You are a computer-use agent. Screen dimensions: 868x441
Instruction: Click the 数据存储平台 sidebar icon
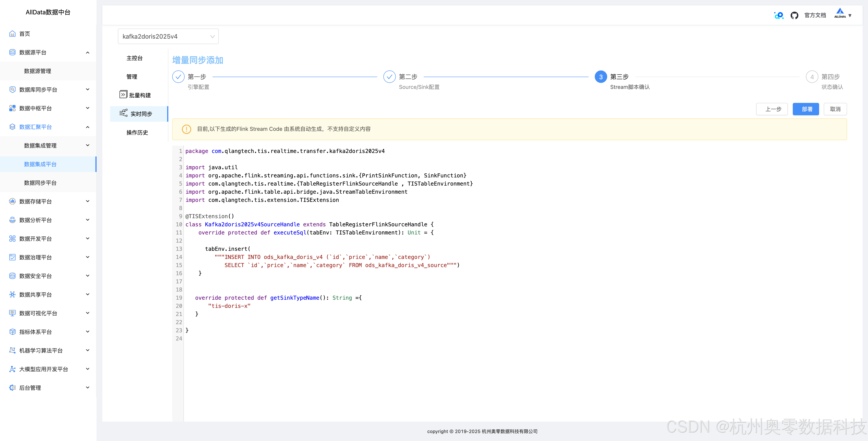point(12,201)
